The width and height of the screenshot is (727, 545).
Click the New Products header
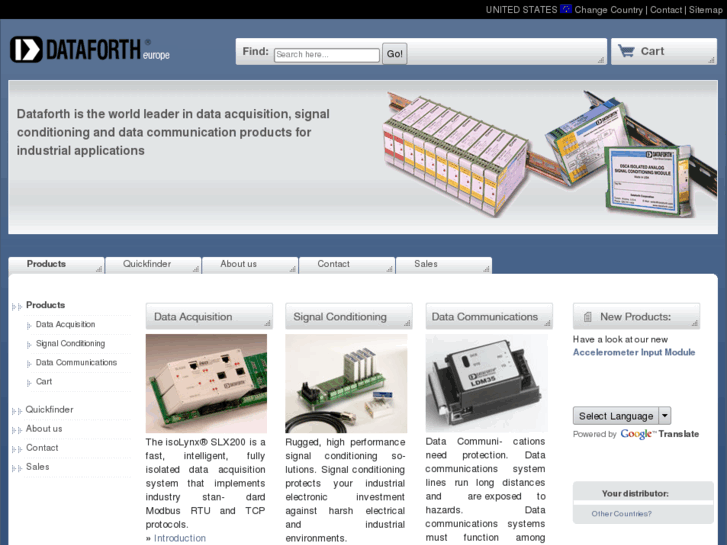[x=636, y=316]
